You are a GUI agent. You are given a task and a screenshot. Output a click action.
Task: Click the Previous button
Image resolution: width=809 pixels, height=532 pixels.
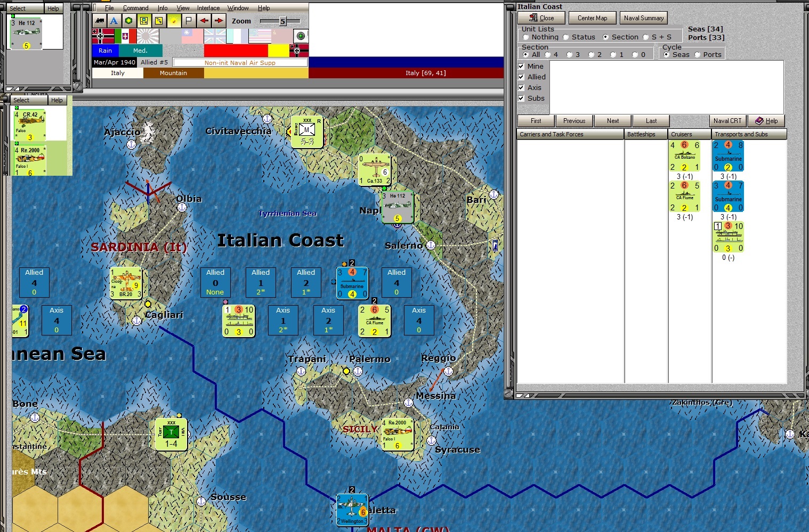coord(574,121)
